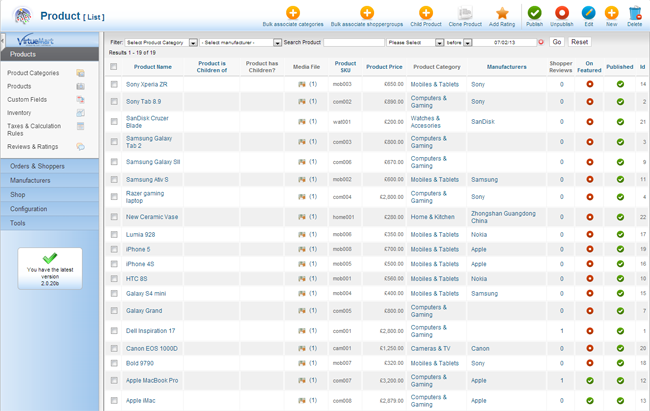Viewport: 650px width, 411px height.
Task: Click the New product toolbar icon
Action: click(x=611, y=14)
